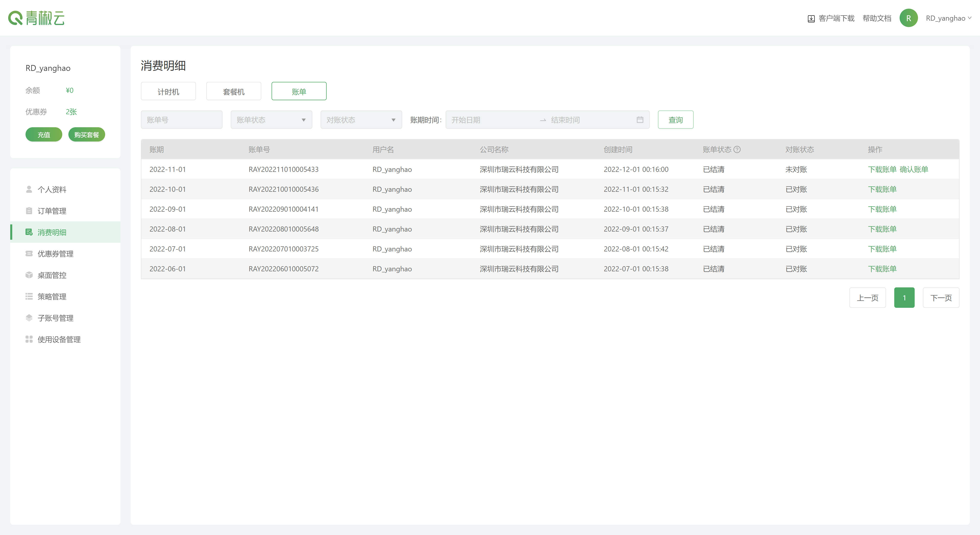Click the 开始日期 start date field
980x535 pixels.
tap(493, 120)
